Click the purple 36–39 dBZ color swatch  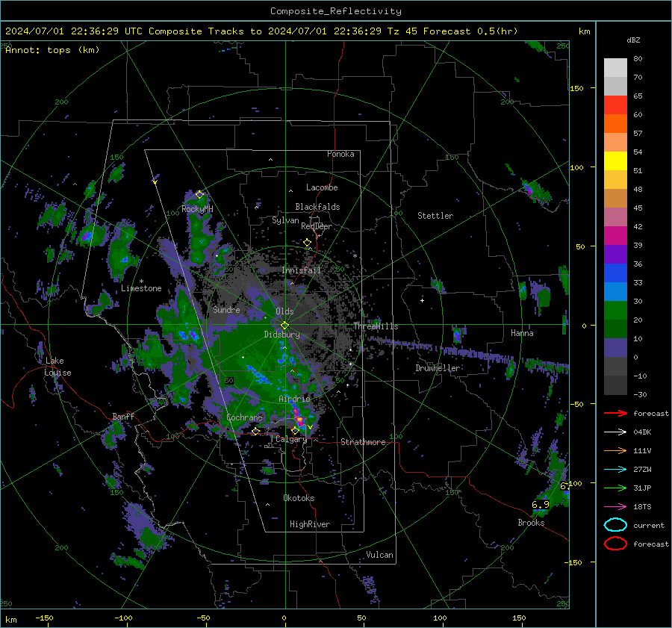615,254
